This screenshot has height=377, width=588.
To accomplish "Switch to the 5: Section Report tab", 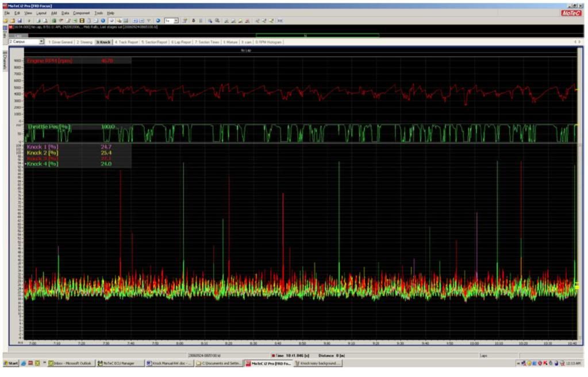I will tap(154, 42).
